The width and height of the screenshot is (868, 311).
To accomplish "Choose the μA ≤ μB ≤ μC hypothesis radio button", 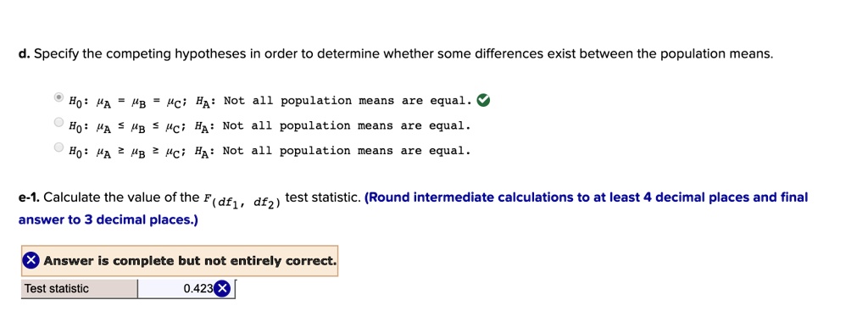I will point(58,123).
